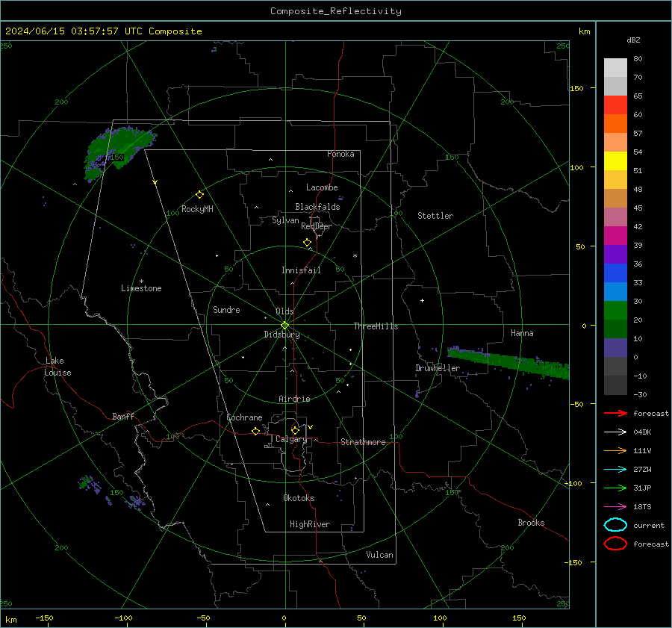Click the RedDeer city label
672x628 pixels.
[317, 226]
